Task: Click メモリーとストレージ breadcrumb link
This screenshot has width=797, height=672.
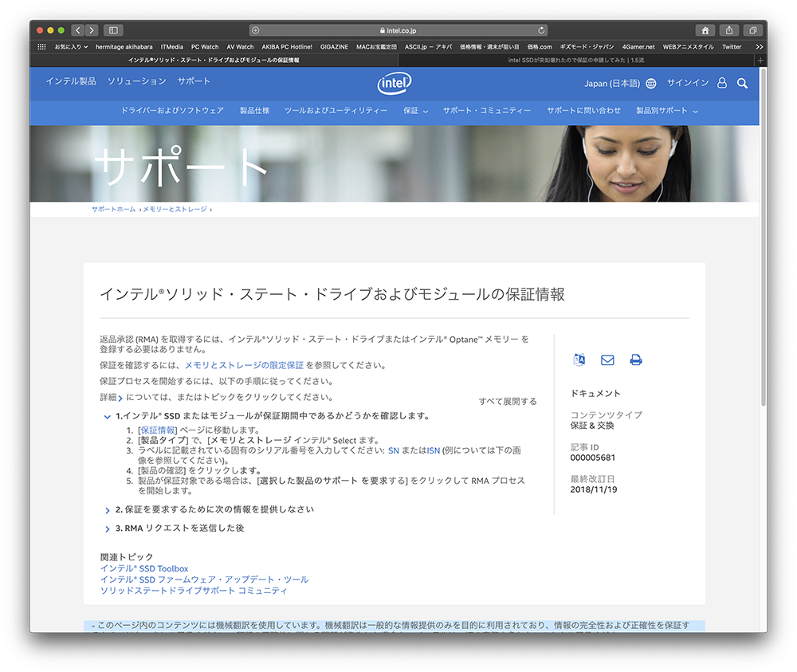Action: point(175,210)
